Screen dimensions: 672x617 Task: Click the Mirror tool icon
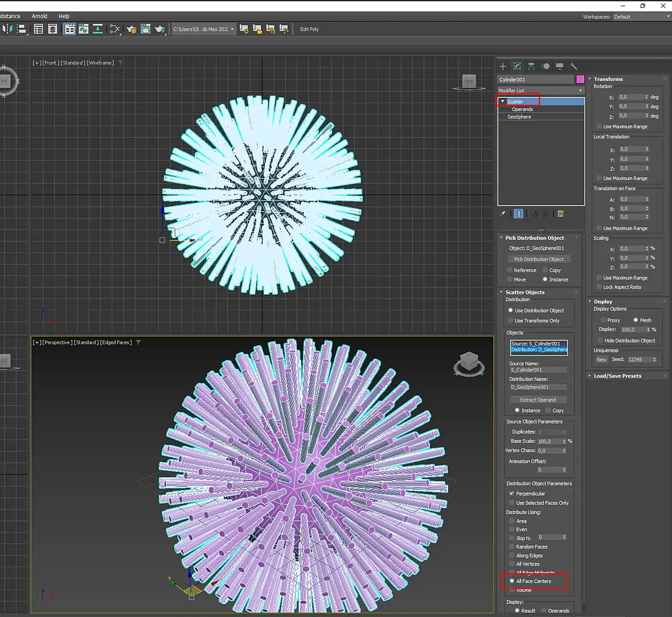click(x=8, y=29)
